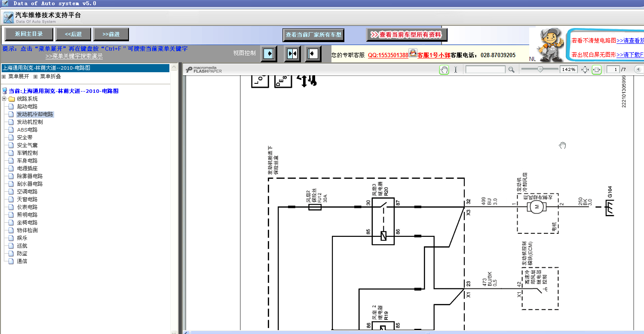The width and height of the screenshot is (644, 334).
Task: Collapse all menus via 菜单折叠
Action: [51, 77]
